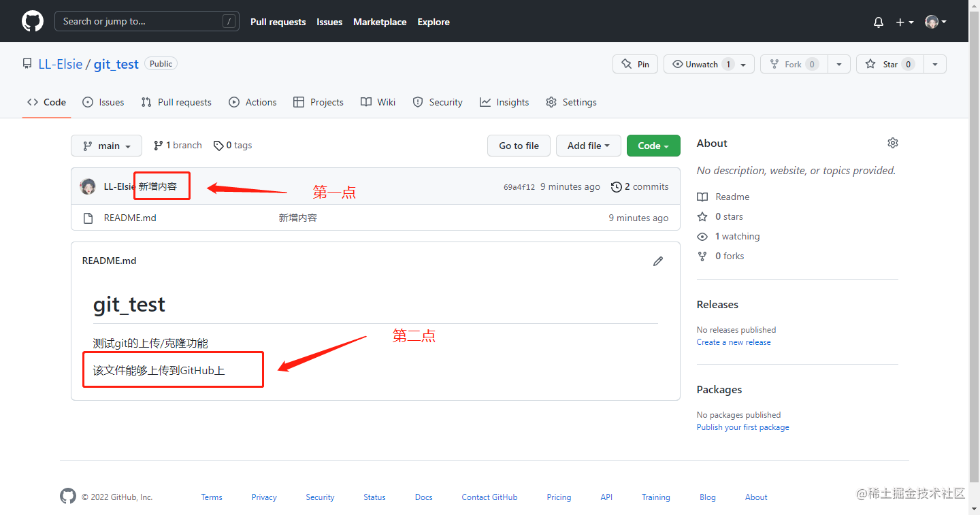Toggle Unwatch for the repository
This screenshot has width=980, height=515.
(x=701, y=64)
